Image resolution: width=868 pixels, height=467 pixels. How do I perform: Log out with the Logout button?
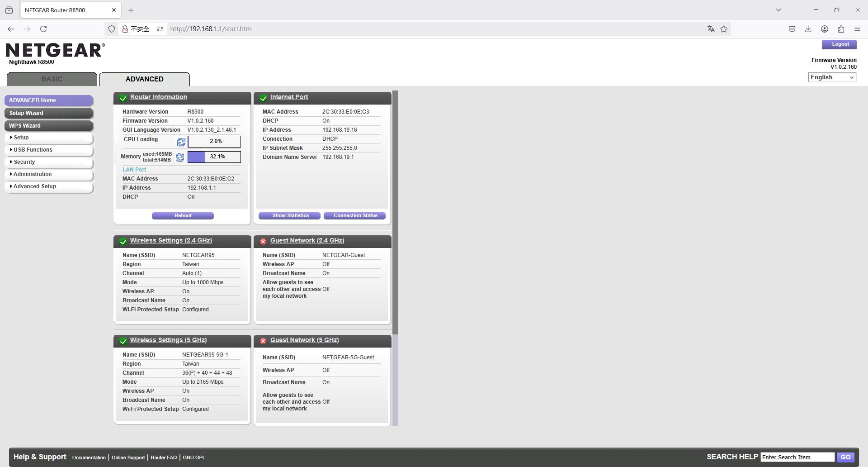(x=839, y=44)
